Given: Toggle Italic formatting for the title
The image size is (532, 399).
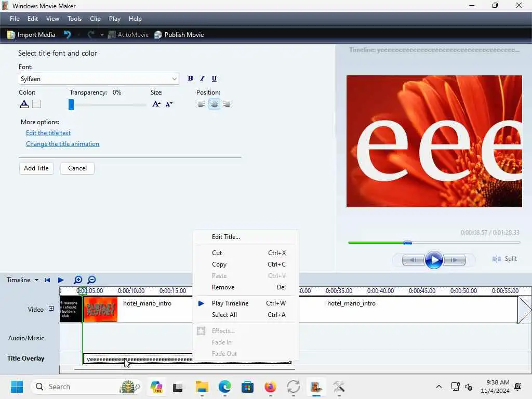Looking at the screenshot, I should pos(202,78).
